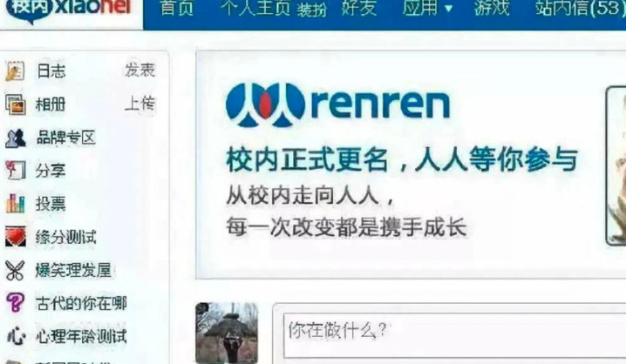Focus the 你在做什么 status input
Screen dimensions: 626x364
coord(454,335)
